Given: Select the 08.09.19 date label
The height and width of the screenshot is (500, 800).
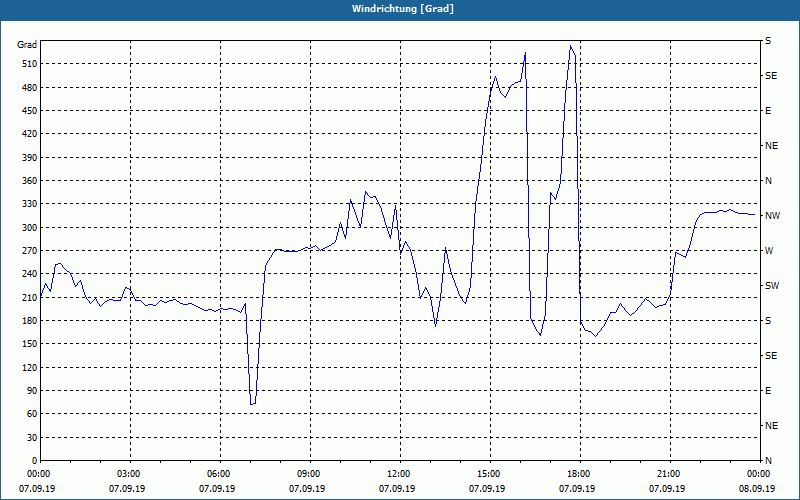Looking at the screenshot, I should click(757, 489).
